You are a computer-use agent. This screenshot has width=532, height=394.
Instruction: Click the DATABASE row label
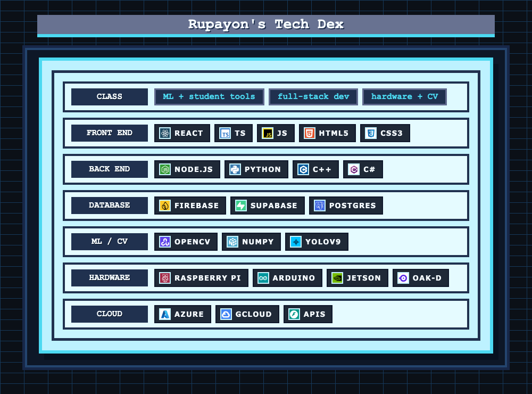(x=110, y=206)
